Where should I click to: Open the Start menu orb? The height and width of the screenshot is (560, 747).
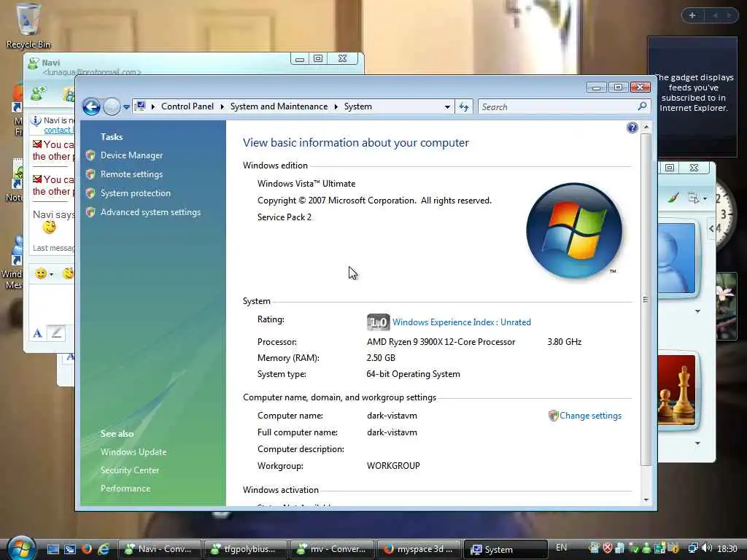tap(21, 548)
